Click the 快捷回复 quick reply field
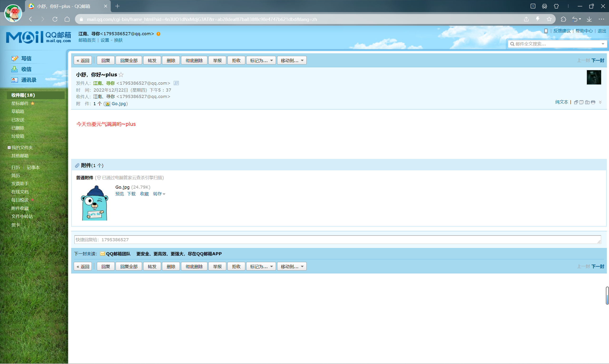This screenshot has width=609, height=364. pos(337,239)
